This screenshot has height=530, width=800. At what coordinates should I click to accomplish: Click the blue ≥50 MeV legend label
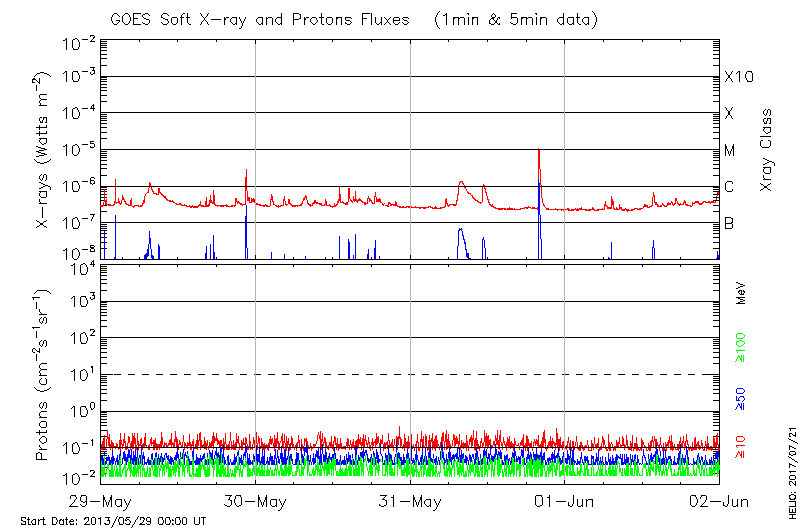[x=741, y=396]
